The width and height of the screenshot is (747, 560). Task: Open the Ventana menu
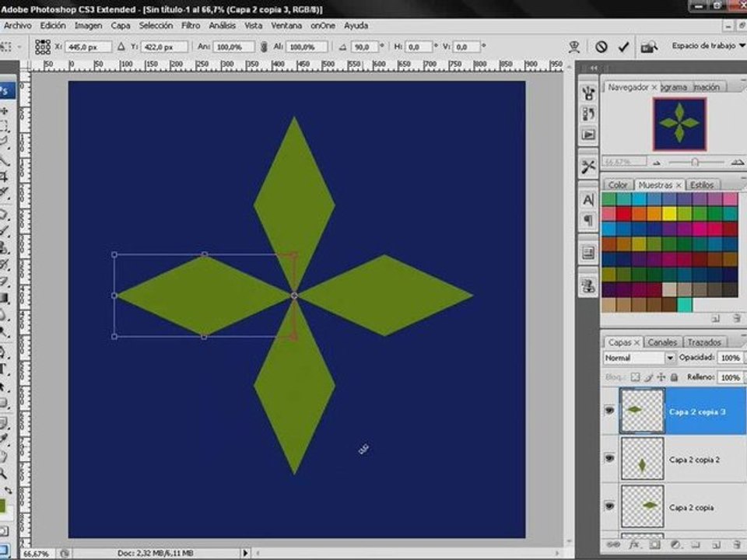286,26
